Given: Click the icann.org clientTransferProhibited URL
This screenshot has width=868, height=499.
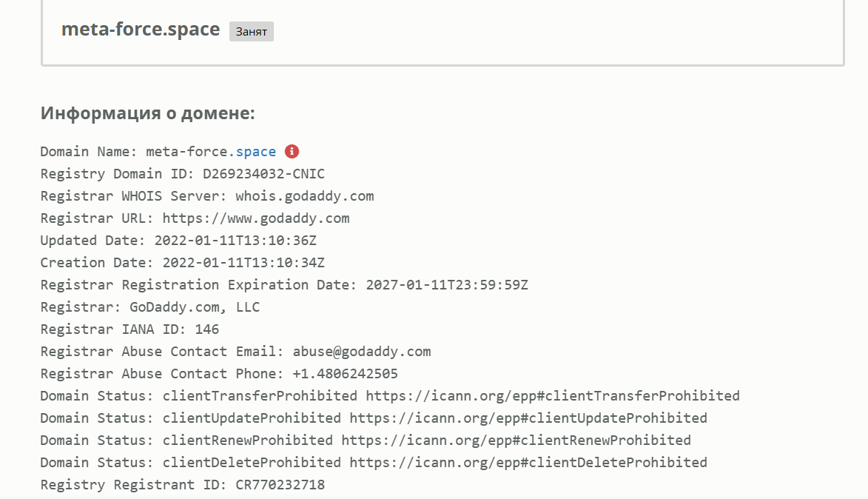Looking at the screenshot, I should click(552, 396).
